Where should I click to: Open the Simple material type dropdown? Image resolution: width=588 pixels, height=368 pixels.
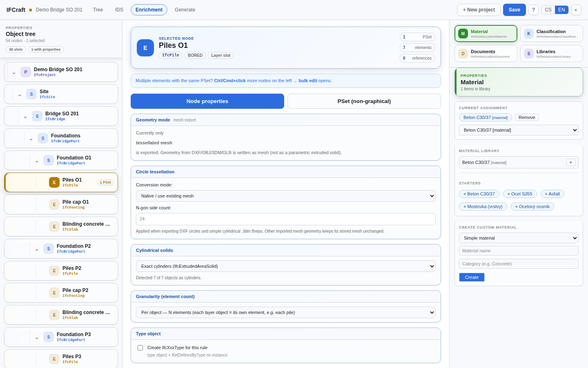coord(519,238)
